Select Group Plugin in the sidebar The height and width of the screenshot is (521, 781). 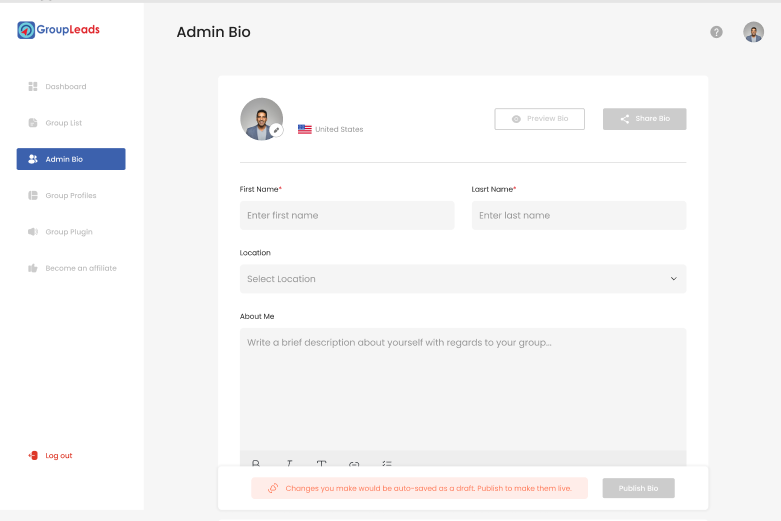(68, 232)
